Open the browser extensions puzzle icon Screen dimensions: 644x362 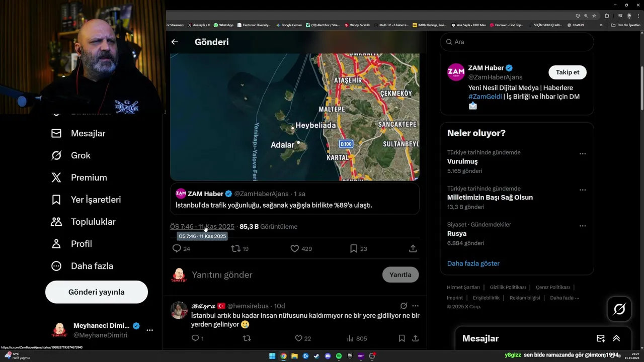click(x=607, y=16)
